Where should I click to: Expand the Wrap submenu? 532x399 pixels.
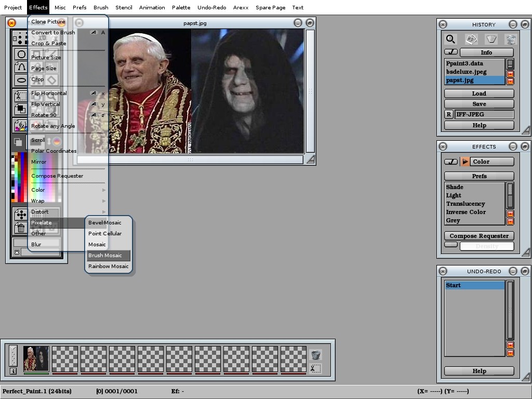coord(68,201)
